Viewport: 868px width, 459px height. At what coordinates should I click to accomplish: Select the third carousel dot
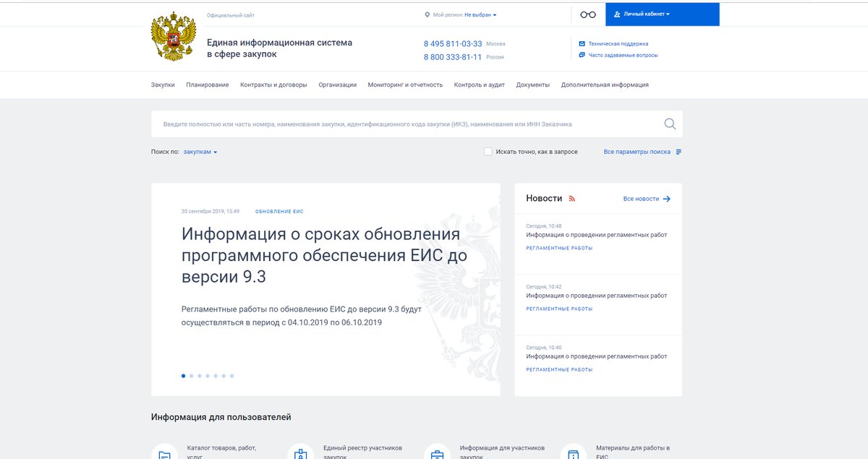[200, 376]
